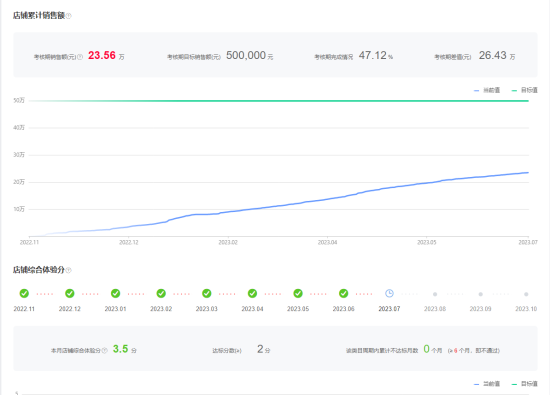Viewport: 550px width, 395px height.
Task: Click the timeline month label 2023.04
Action: (252, 309)
